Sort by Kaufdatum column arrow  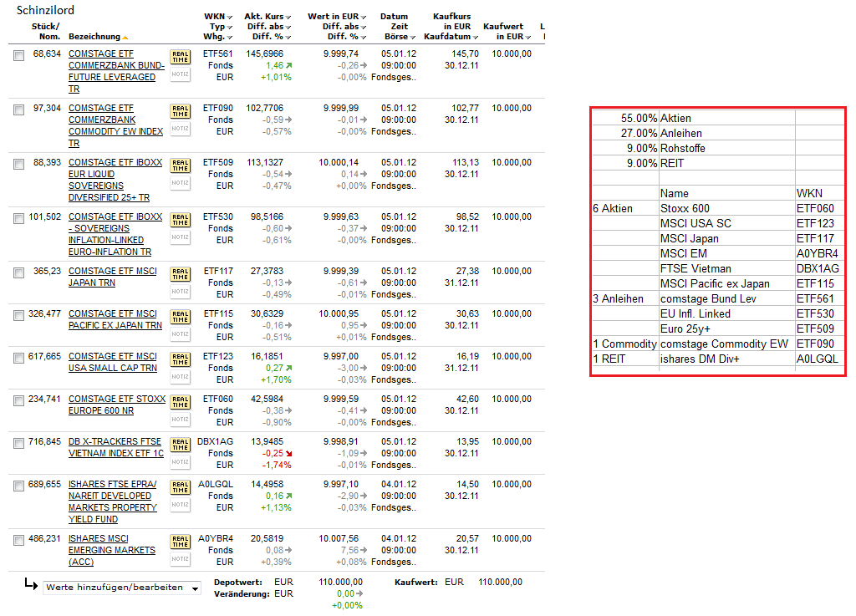click(476, 37)
